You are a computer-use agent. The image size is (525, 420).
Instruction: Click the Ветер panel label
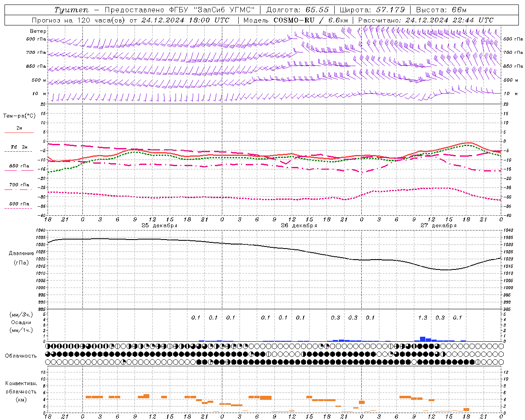(x=38, y=31)
